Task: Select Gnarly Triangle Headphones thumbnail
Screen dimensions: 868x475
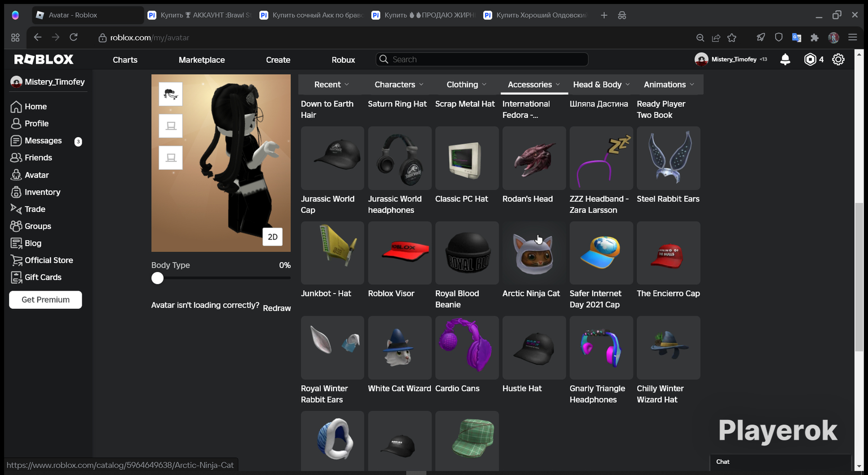Action: pyautogui.click(x=601, y=348)
